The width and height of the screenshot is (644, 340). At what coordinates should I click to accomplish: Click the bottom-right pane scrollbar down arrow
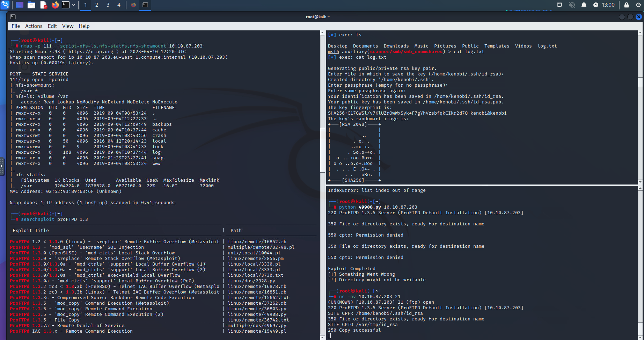pos(640,337)
